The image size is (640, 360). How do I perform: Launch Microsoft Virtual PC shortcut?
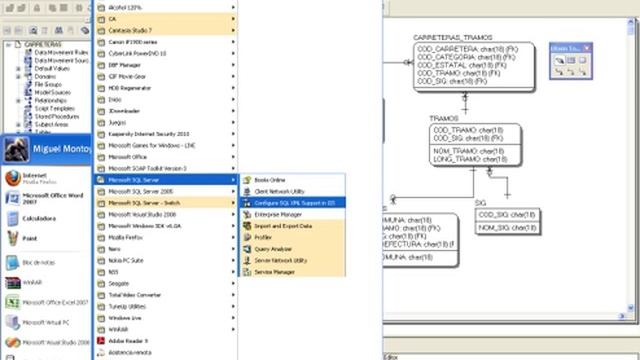46,322
